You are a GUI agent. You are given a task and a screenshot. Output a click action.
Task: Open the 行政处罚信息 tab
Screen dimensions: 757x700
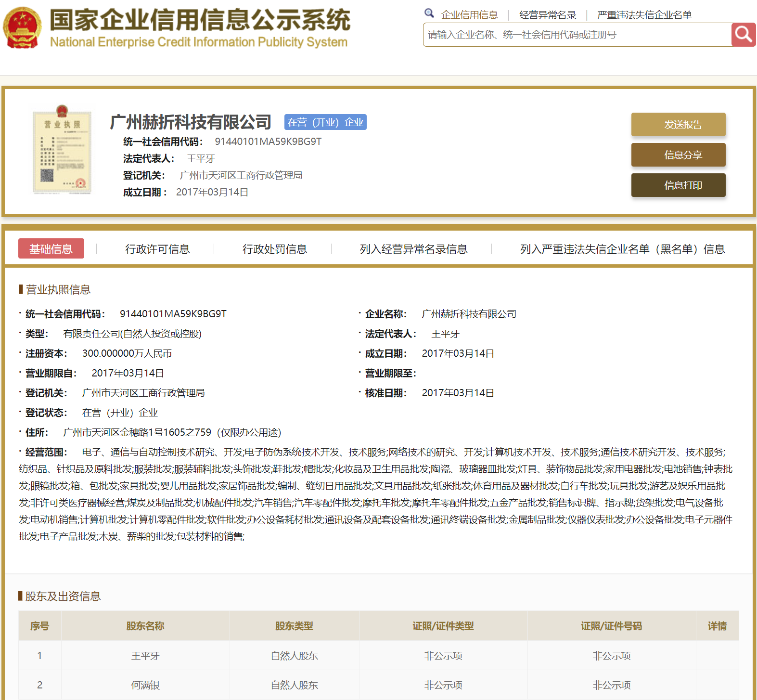[274, 249]
